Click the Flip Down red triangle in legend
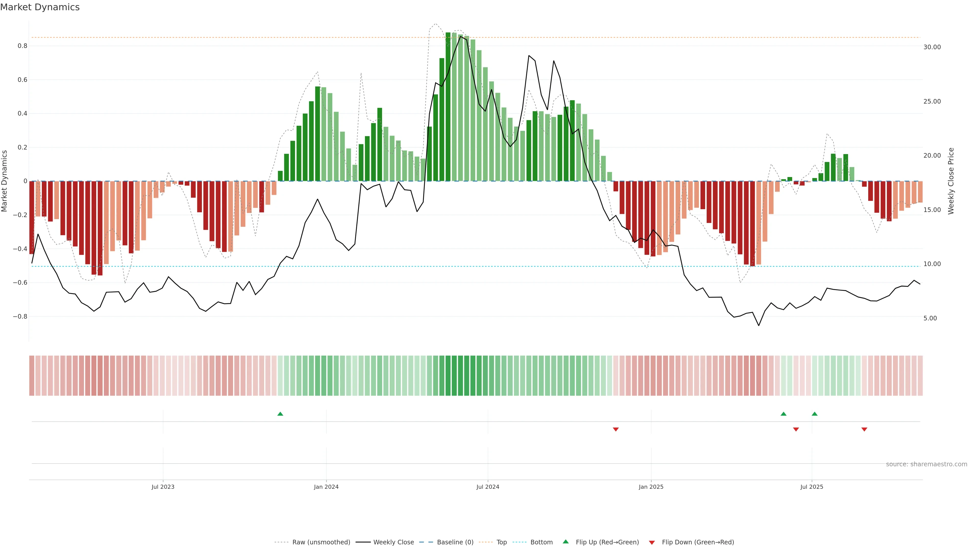The height and width of the screenshot is (551, 980). (652, 542)
